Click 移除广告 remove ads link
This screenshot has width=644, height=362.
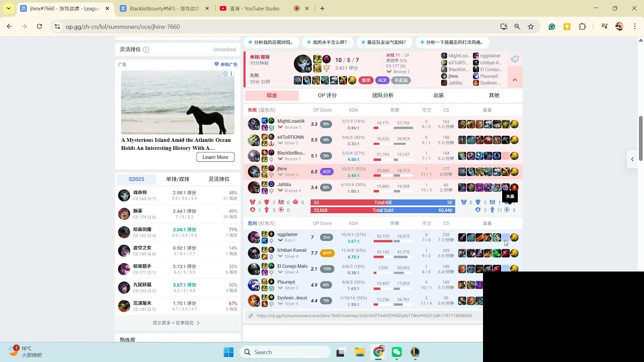click(226, 64)
